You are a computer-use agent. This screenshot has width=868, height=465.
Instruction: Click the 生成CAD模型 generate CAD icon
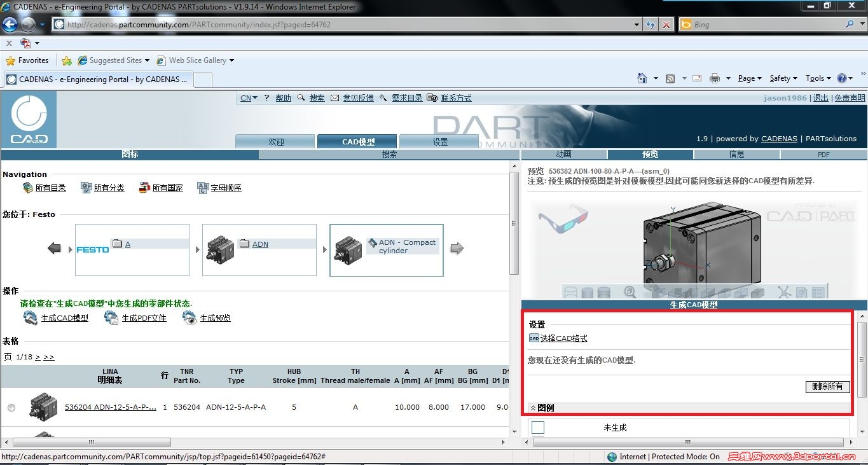click(x=30, y=317)
